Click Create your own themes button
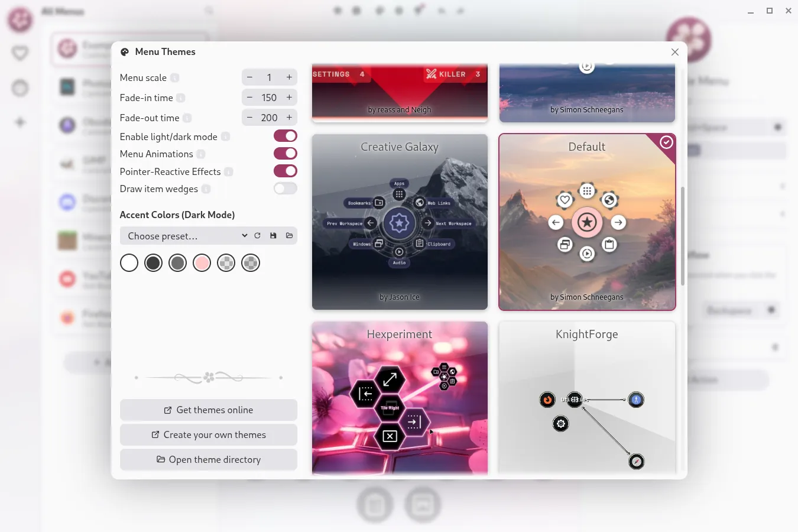Screen dimensions: 798x532 point(209,435)
